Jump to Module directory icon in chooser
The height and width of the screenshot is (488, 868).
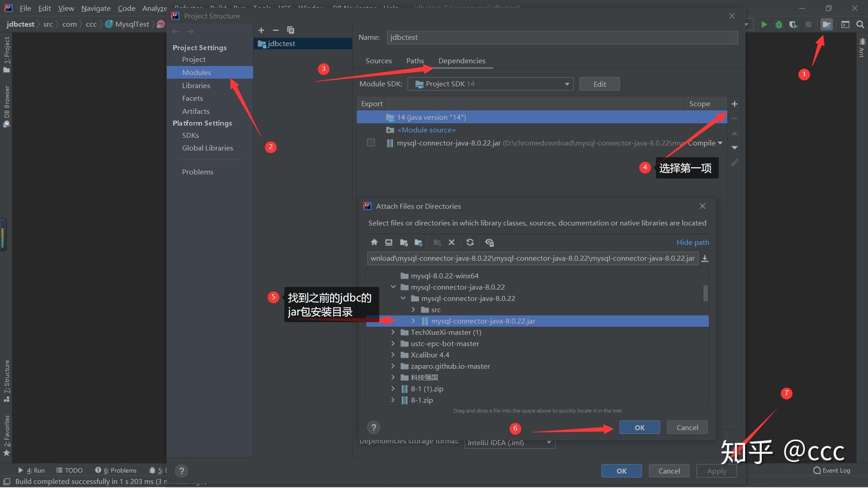[418, 243]
